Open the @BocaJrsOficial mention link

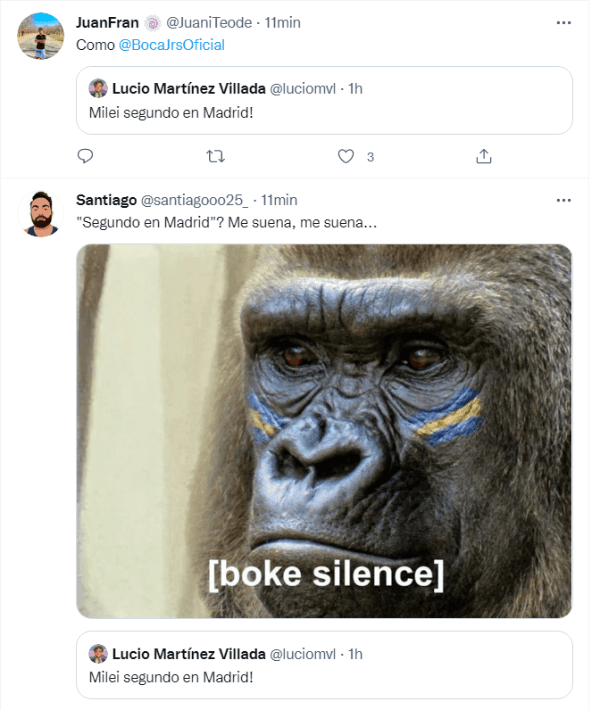pyautogui.click(x=172, y=44)
